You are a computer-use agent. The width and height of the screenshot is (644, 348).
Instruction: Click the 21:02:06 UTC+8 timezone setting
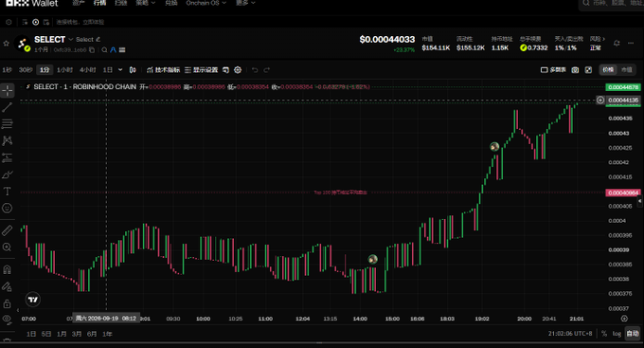[570, 334]
